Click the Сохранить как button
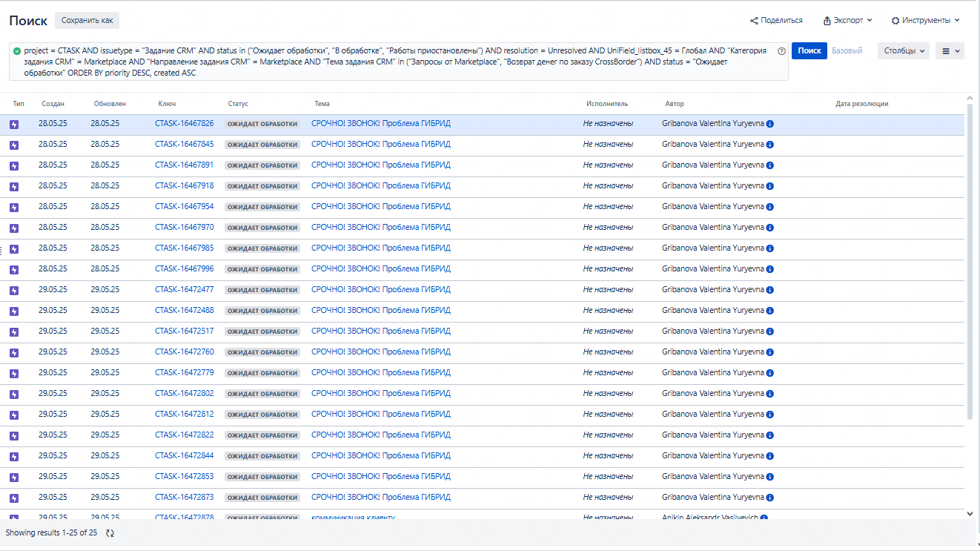This screenshot has height=551, width=980. [x=87, y=21]
